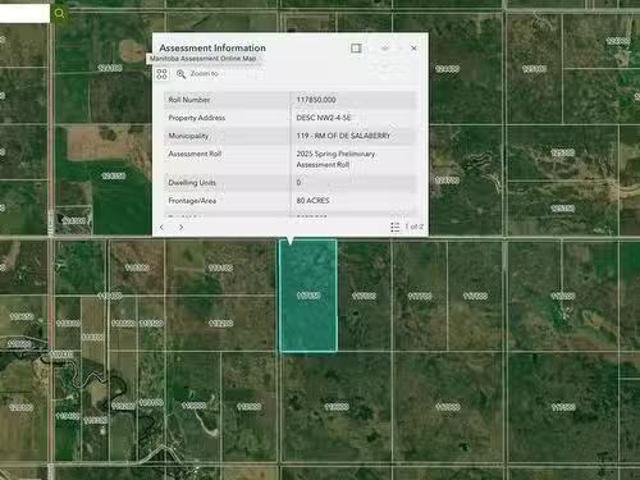Click the 'Assessment Roll' field label

[x=195, y=154]
